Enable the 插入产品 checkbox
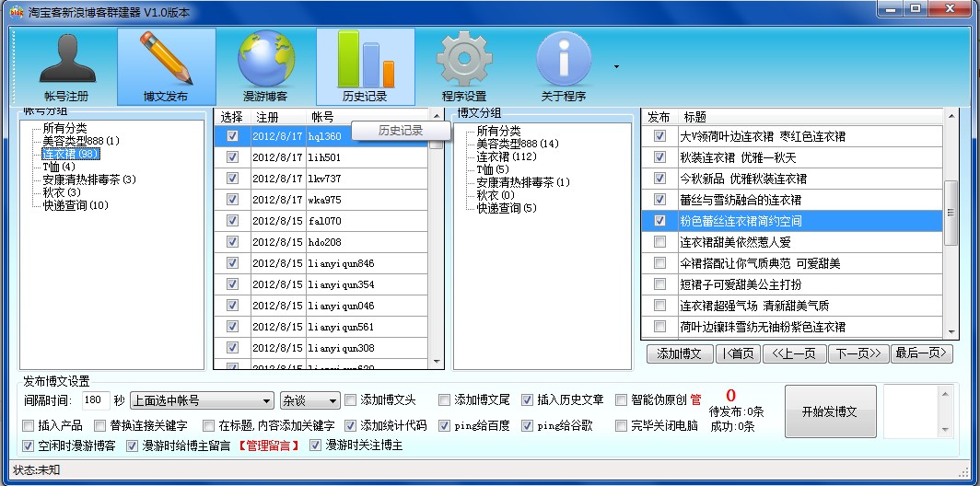Viewport: 980px width, 486px height. pos(28,425)
